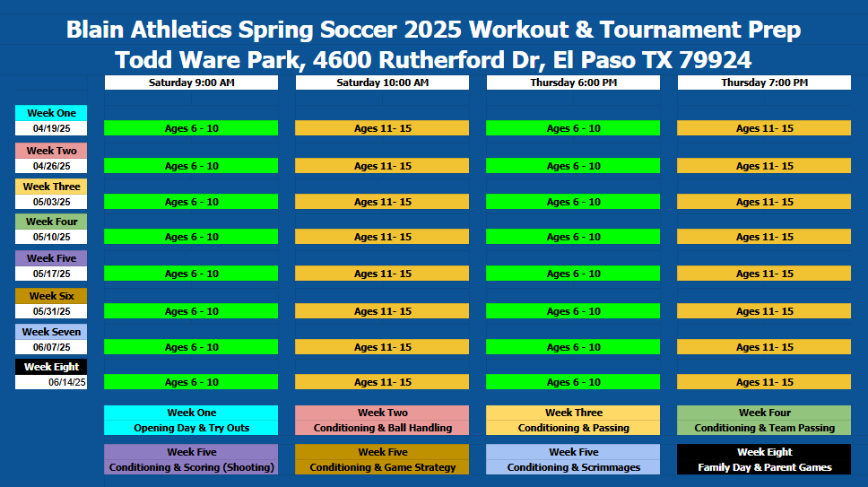Click the black Week Eight label cell
The height and width of the screenshot is (487, 868).
click(51, 367)
